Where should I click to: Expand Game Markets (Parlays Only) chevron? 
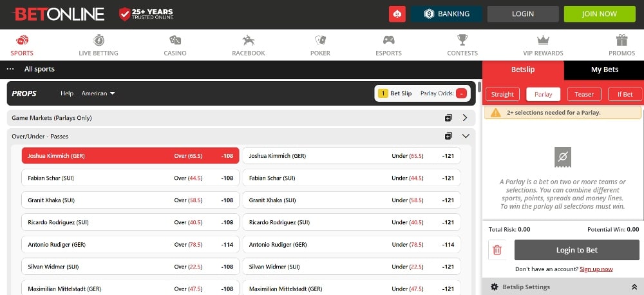(465, 118)
